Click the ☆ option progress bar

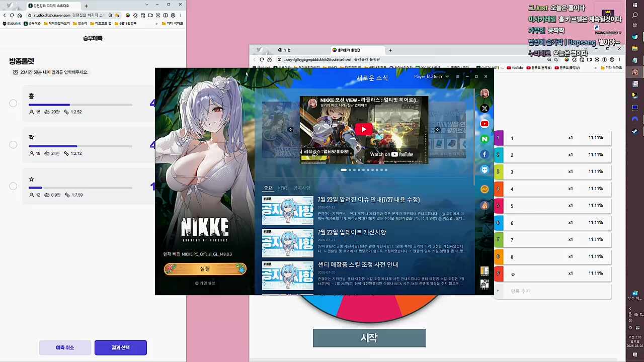click(x=80, y=188)
